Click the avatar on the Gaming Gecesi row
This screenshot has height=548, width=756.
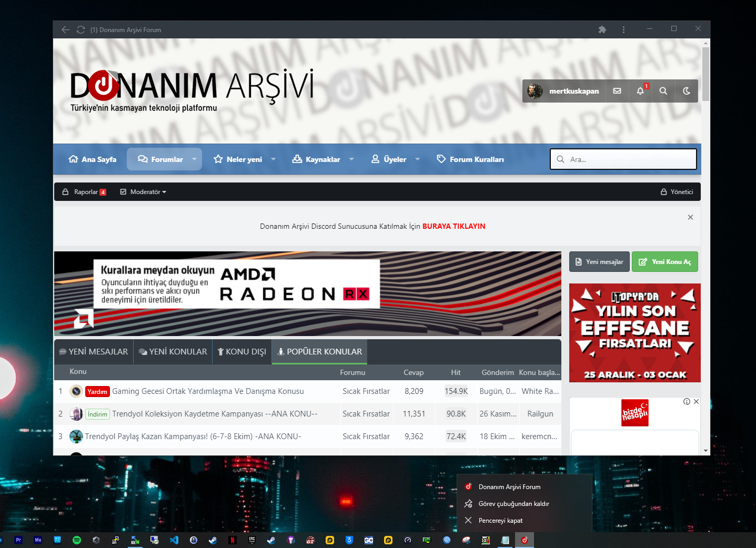click(x=76, y=391)
